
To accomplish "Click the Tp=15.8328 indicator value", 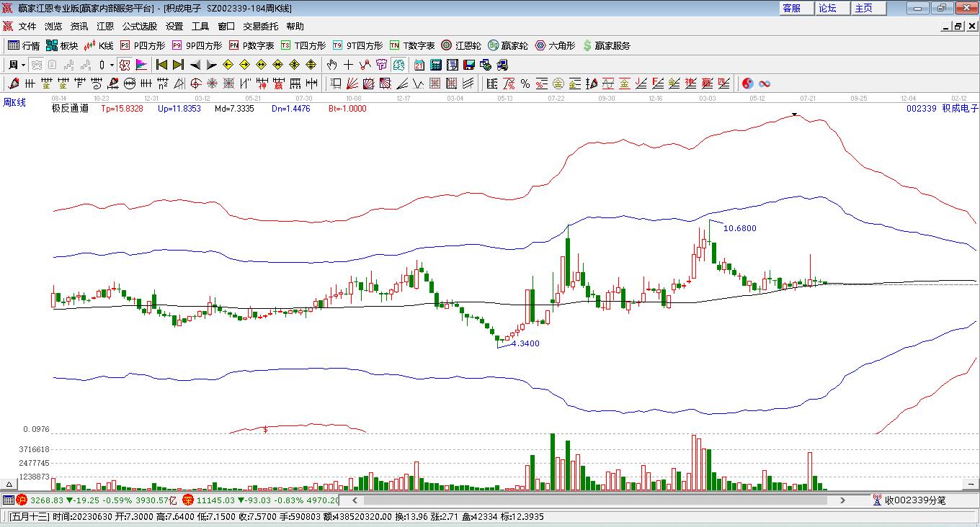I will tap(122, 109).
